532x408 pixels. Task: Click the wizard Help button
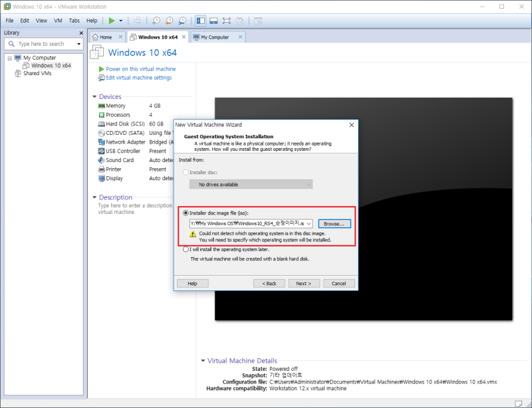192,284
